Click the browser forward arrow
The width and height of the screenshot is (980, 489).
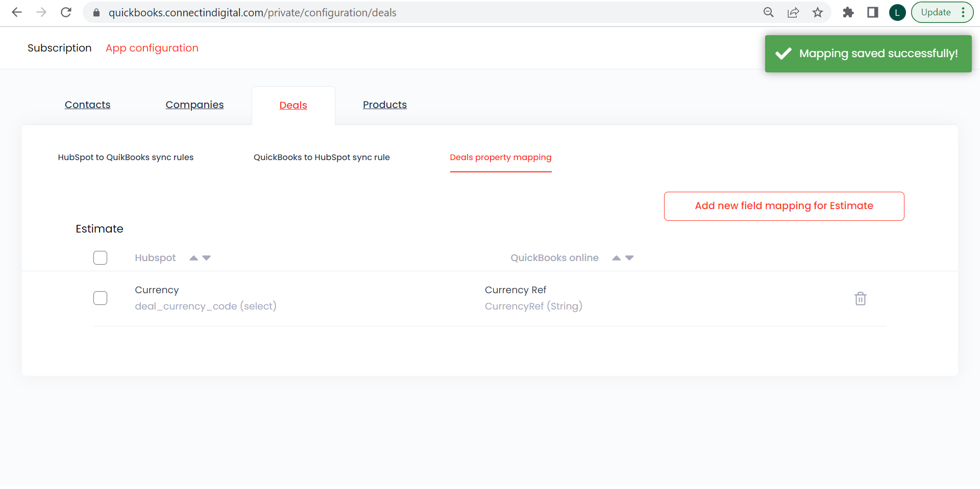click(x=41, y=12)
